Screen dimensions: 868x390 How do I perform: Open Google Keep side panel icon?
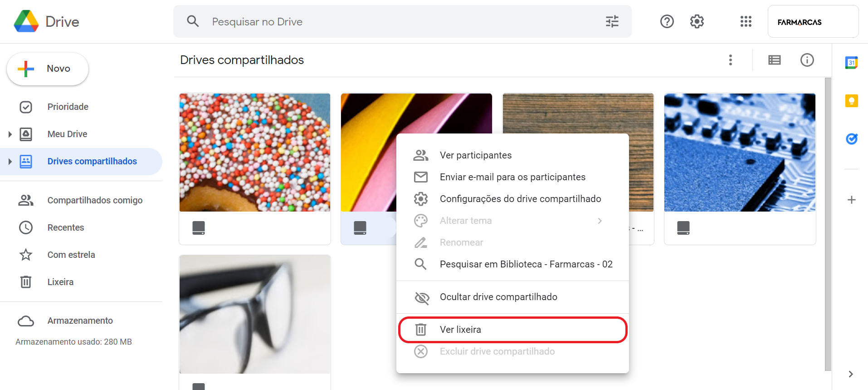coord(851,101)
